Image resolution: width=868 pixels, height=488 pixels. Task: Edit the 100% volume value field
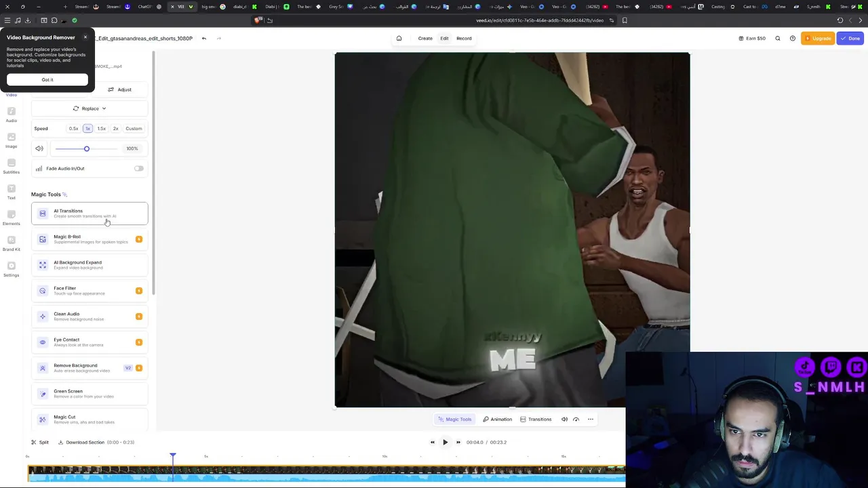(x=132, y=148)
